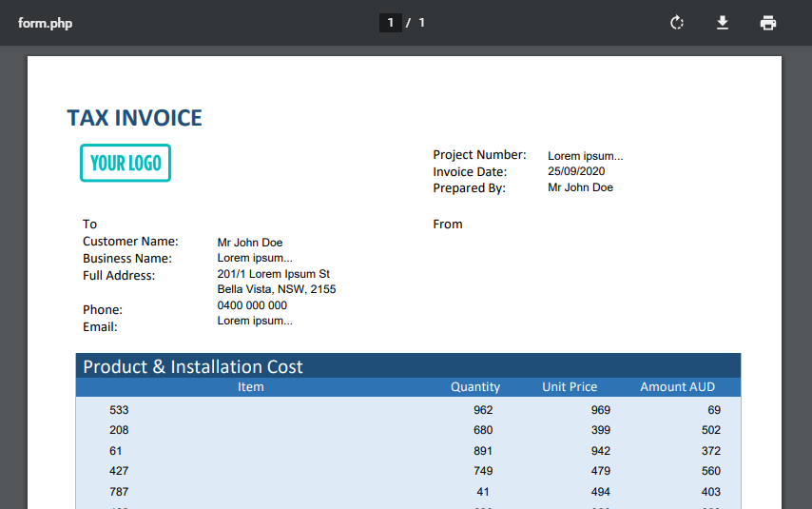Image resolution: width=812 pixels, height=509 pixels.
Task: Click the From label
Action: [448, 225]
